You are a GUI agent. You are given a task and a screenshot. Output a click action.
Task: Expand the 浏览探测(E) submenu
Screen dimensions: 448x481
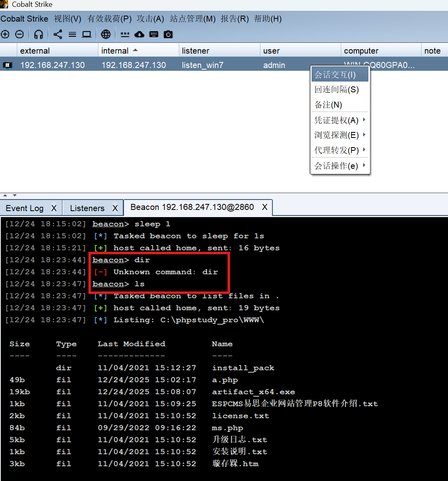click(x=340, y=135)
